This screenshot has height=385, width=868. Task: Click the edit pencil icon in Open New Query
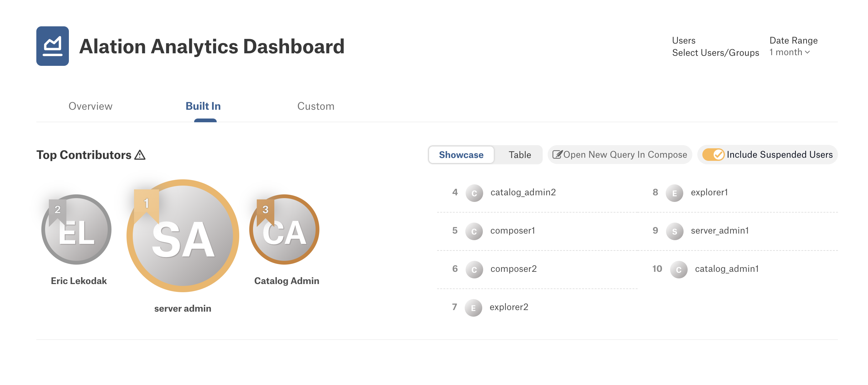pyautogui.click(x=557, y=155)
